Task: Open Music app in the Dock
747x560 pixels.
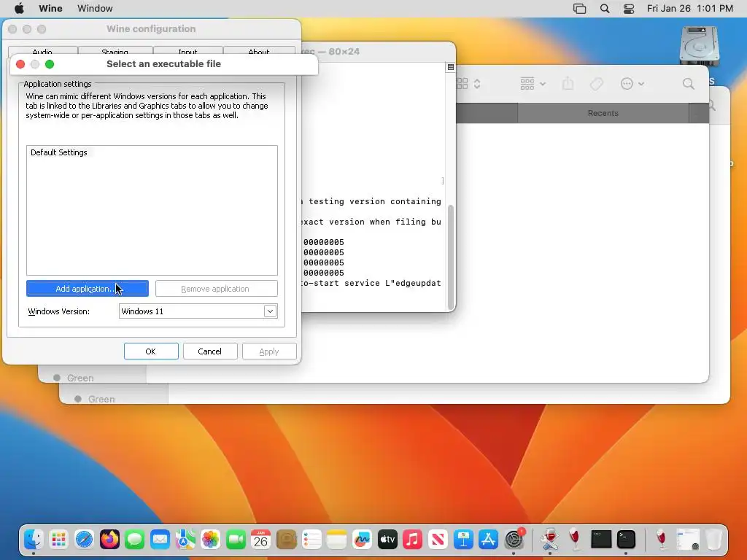Action: [x=413, y=540]
